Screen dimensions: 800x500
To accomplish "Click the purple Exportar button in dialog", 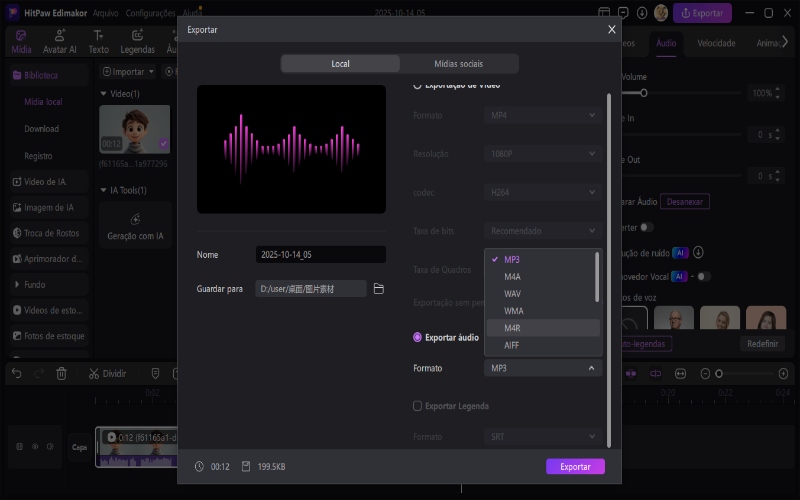I will tap(575, 467).
